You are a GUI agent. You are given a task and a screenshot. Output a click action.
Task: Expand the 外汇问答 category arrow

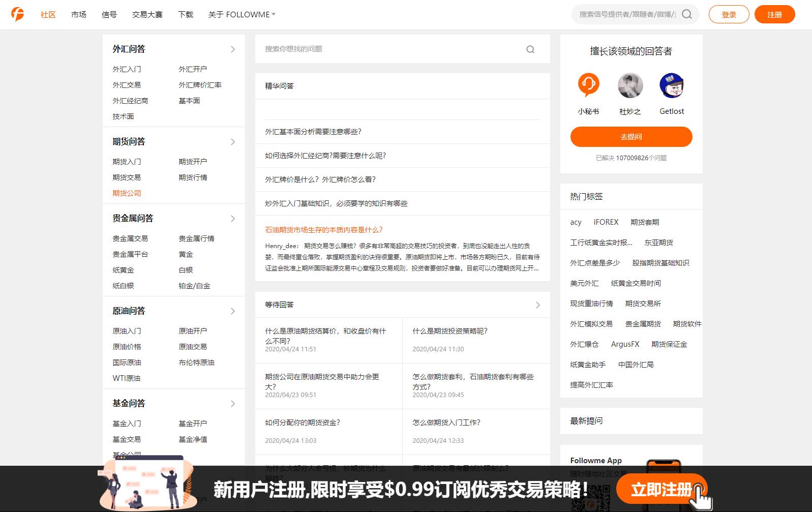[233, 49]
